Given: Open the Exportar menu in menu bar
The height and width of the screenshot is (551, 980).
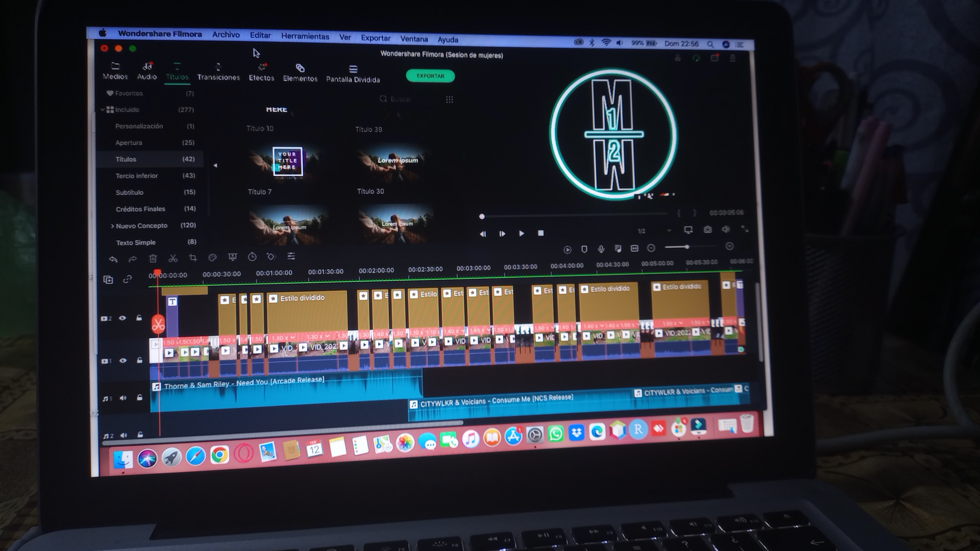Looking at the screenshot, I should (376, 38).
